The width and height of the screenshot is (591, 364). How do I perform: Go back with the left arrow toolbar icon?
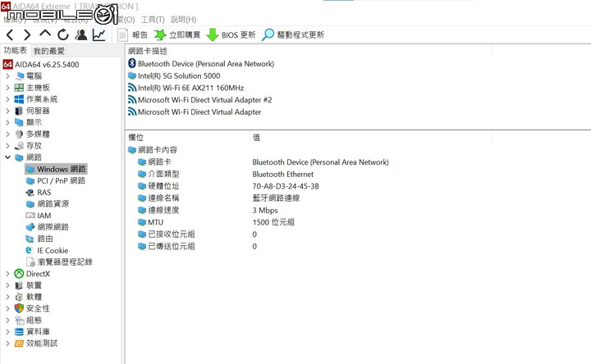coord(10,35)
